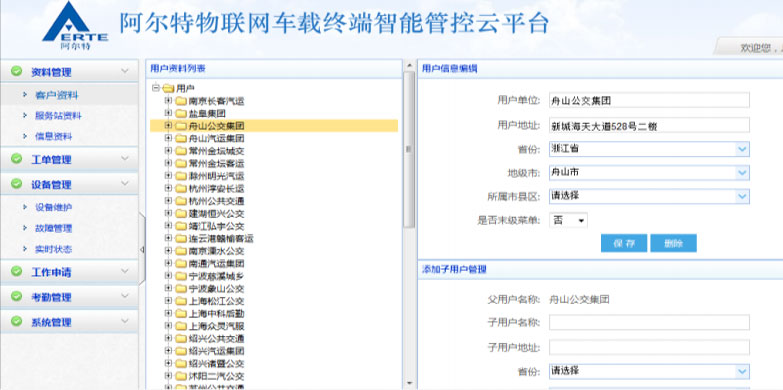Open the 是否末级菜单 selector
The image size is (783, 390).
coord(568,220)
